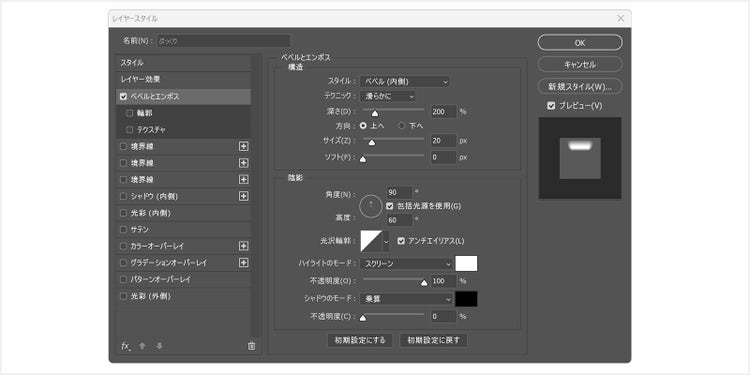750x375 pixels.
Task: Open the テクニック dropdown showing 滑らかに
Action: [x=388, y=96]
